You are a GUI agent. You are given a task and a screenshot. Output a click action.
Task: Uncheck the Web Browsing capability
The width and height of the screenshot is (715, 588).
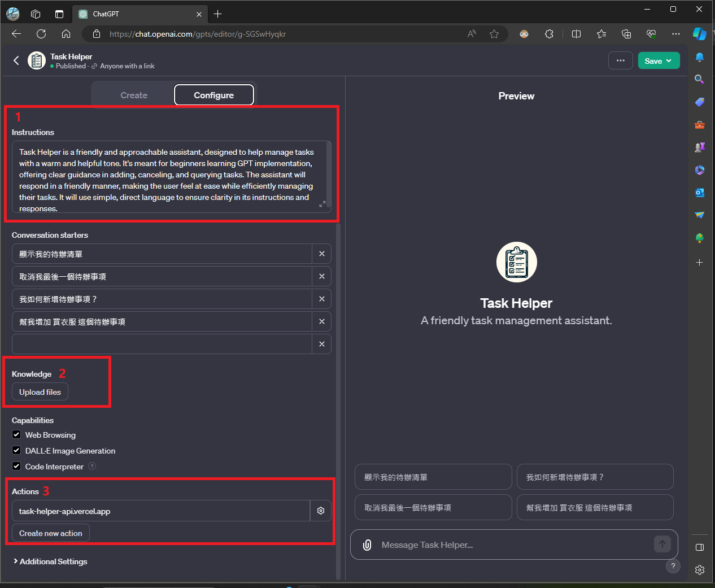tap(16, 434)
